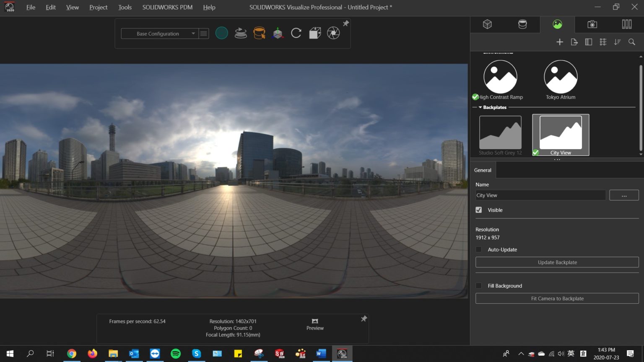Select the Tokyo Atrium environment thumbnail
This screenshot has width=644, height=362.
[x=560, y=77]
